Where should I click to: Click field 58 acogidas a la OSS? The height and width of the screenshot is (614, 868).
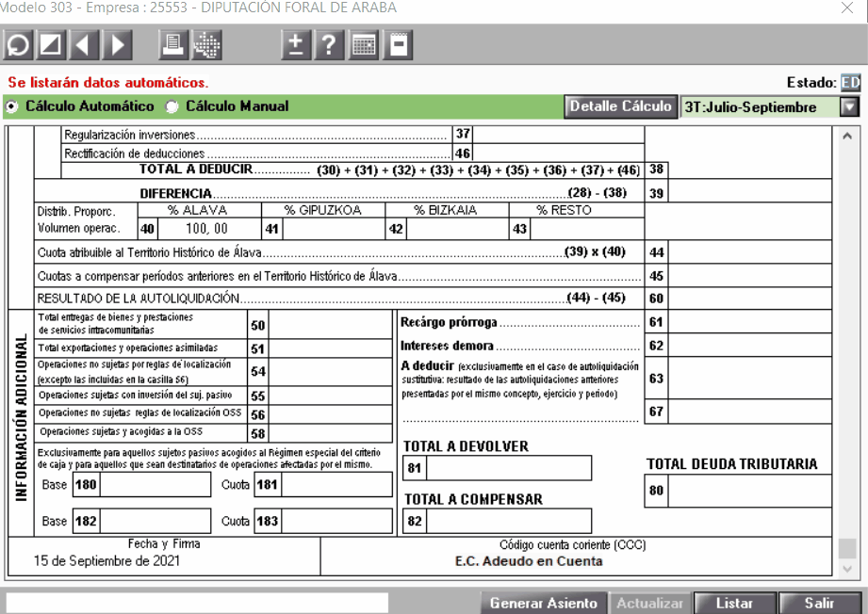pyautogui.click(x=331, y=433)
